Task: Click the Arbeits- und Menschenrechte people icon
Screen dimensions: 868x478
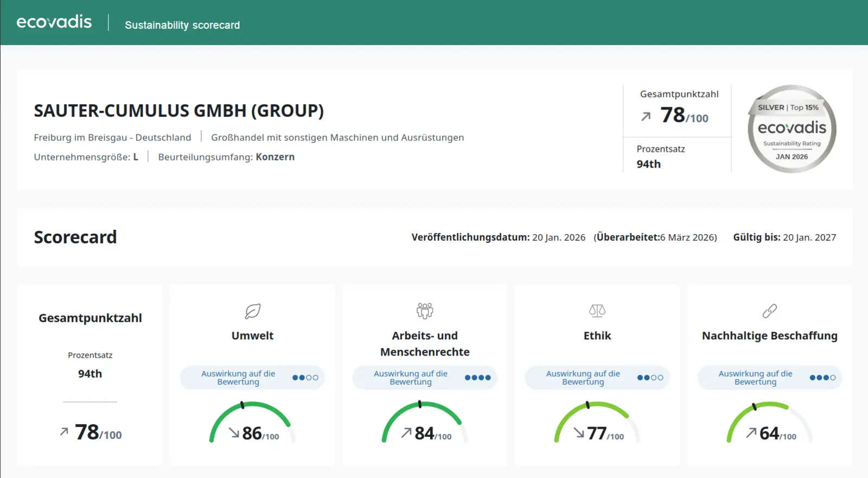Action: pos(425,311)
